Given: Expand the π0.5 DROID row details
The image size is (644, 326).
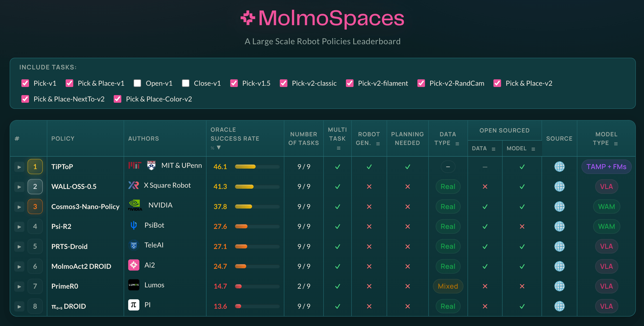Looking at the screenshot, I should [19, 307].
